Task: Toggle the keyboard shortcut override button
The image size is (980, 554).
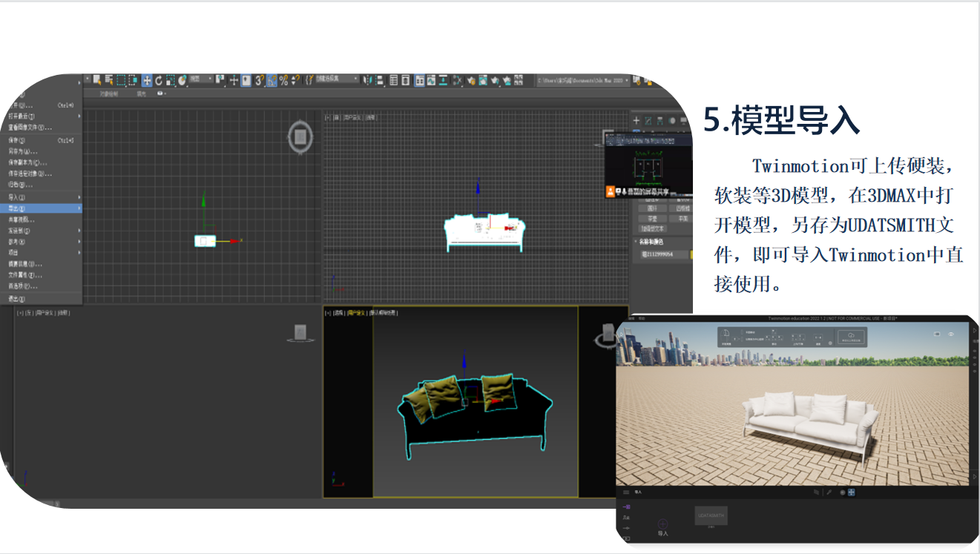Action: (x=246, y=80)
